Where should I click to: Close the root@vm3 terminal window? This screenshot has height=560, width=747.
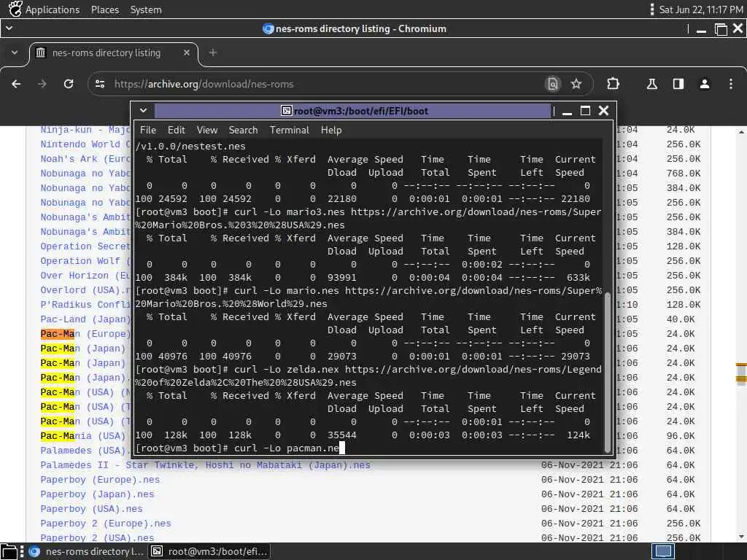(603, 111)
